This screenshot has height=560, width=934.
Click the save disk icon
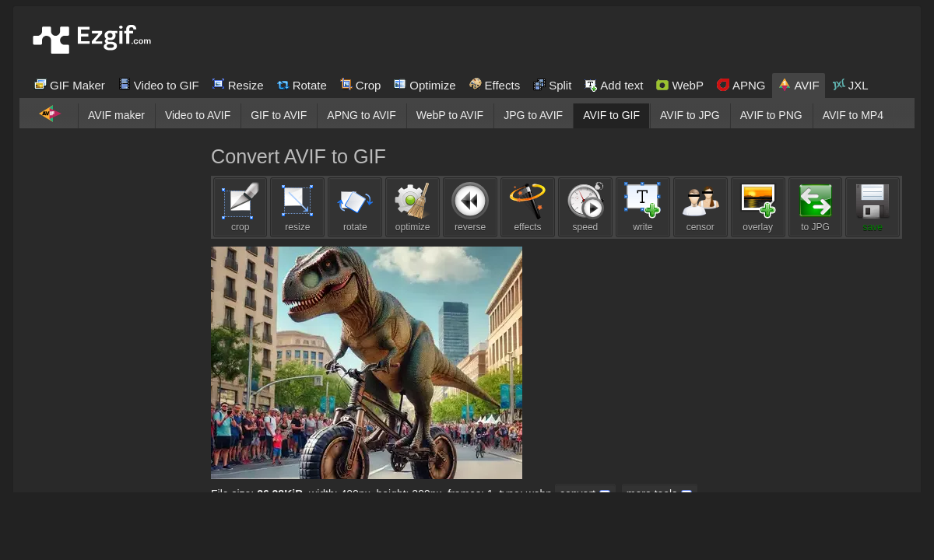[x=873, y=201]
